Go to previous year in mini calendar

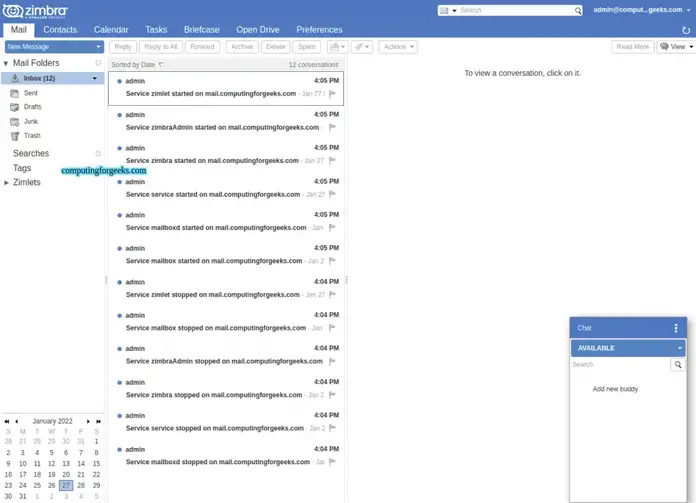7,421
